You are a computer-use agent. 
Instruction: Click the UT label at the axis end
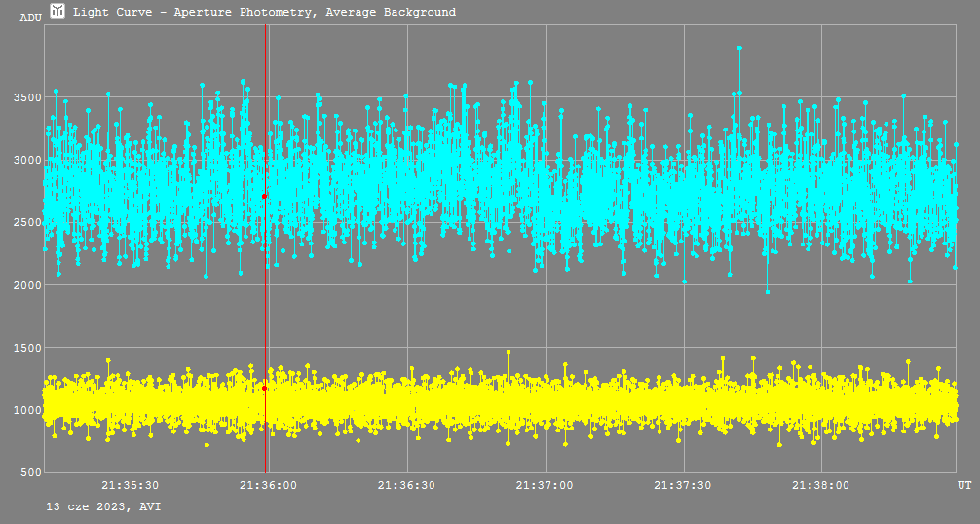point(964,485)
